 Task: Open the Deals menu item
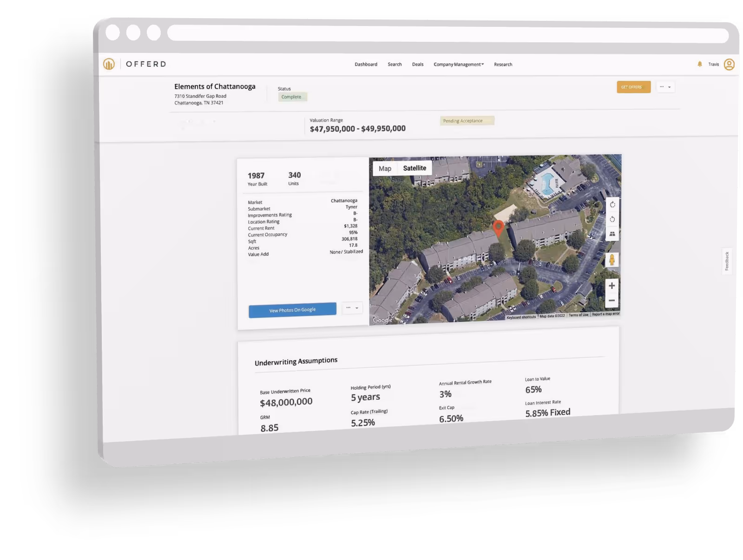tap(418, 65)
